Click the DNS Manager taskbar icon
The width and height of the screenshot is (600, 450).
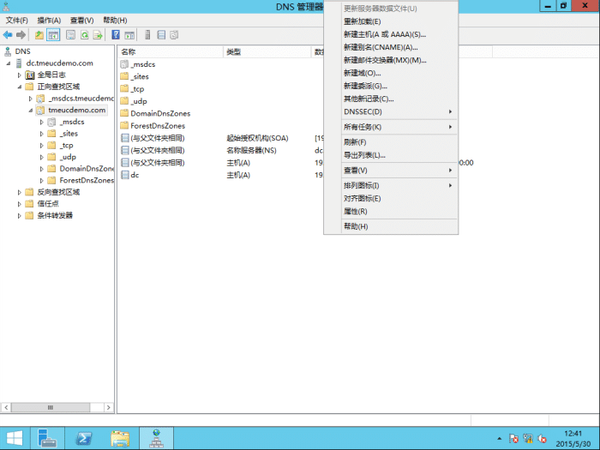(157, 439)
